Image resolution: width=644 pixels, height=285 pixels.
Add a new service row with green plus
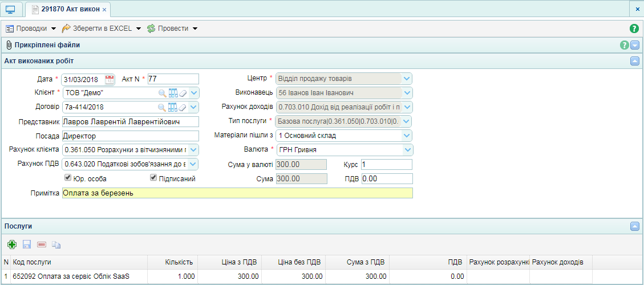click(x=12, y=245)
